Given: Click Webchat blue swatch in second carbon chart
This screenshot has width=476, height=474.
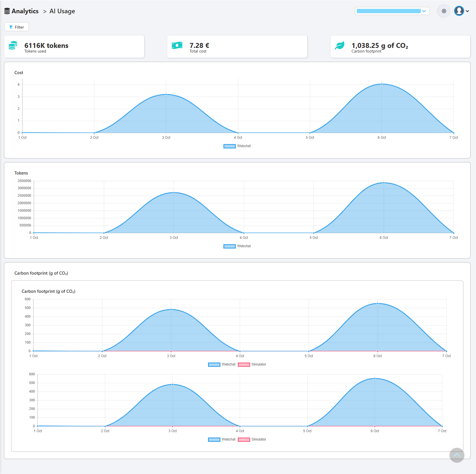Looking at the screenshot, I should point(214,439).
